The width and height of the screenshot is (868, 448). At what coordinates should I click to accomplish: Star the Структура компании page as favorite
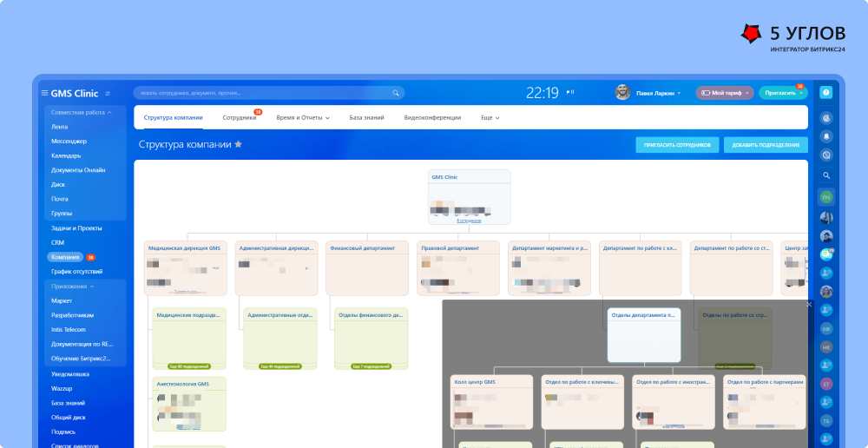coord(239,144)
